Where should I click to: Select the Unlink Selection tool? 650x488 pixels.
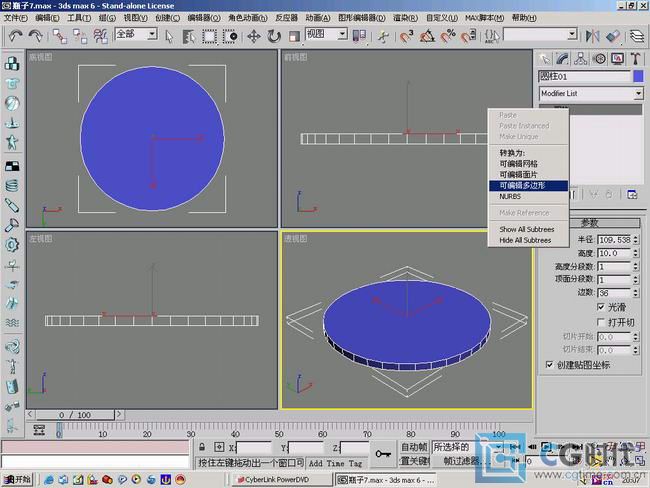pyautogui.click(x=80, y=36)
